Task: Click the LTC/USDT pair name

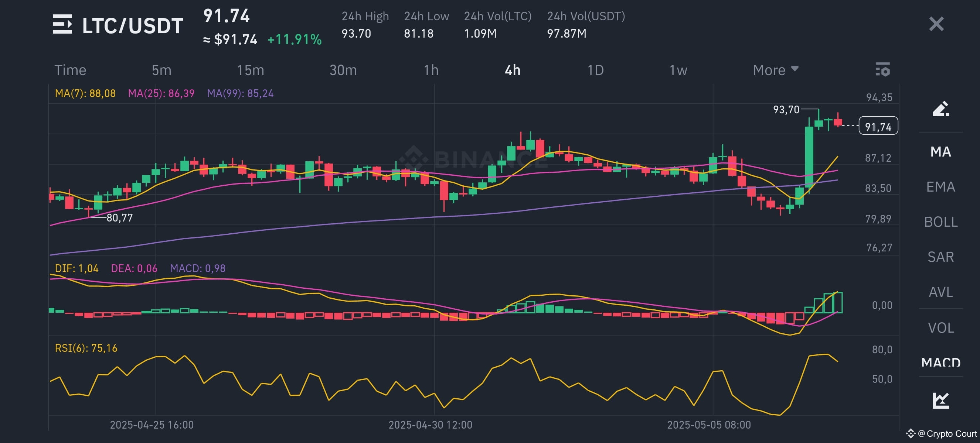Action: 132,26
